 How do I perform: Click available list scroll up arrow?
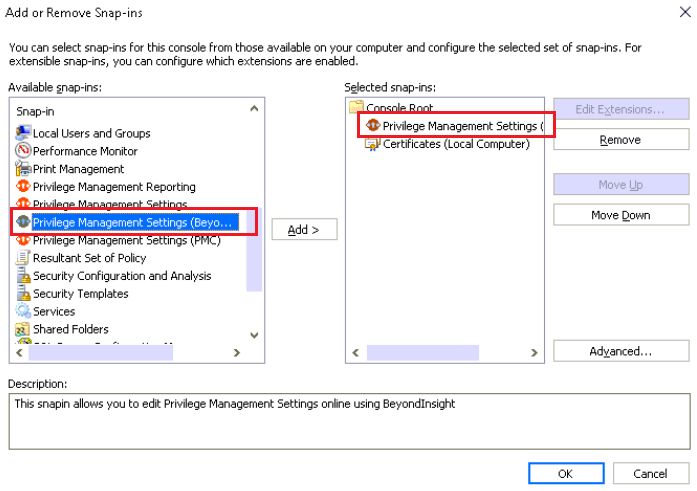(254, 108)
